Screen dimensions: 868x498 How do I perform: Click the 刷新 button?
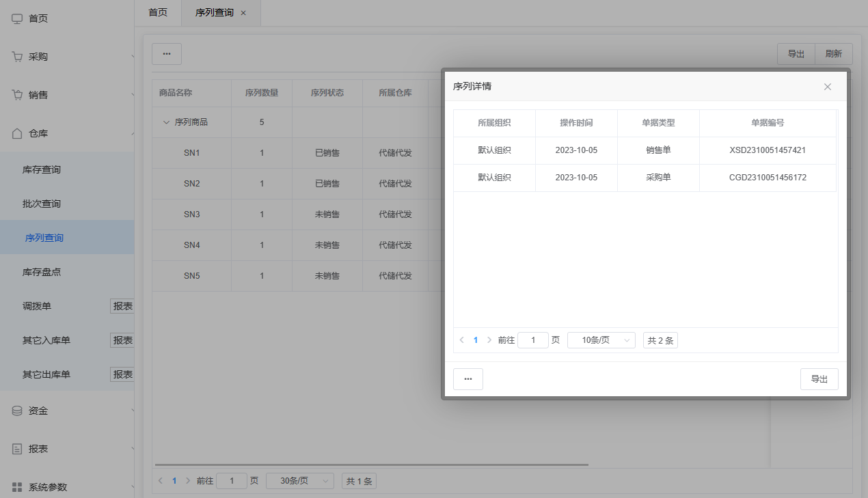point(834,54)
